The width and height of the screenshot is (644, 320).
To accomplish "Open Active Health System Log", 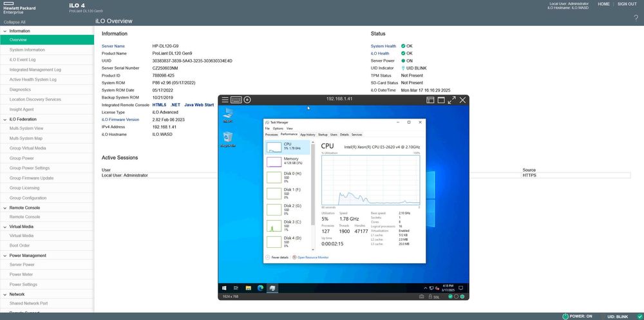I will pos(33,80).
